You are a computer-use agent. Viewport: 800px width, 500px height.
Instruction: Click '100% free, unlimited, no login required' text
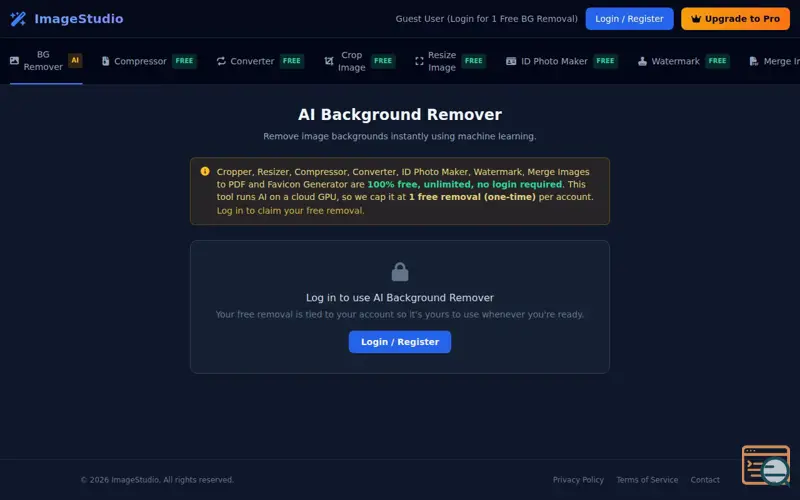464,184
